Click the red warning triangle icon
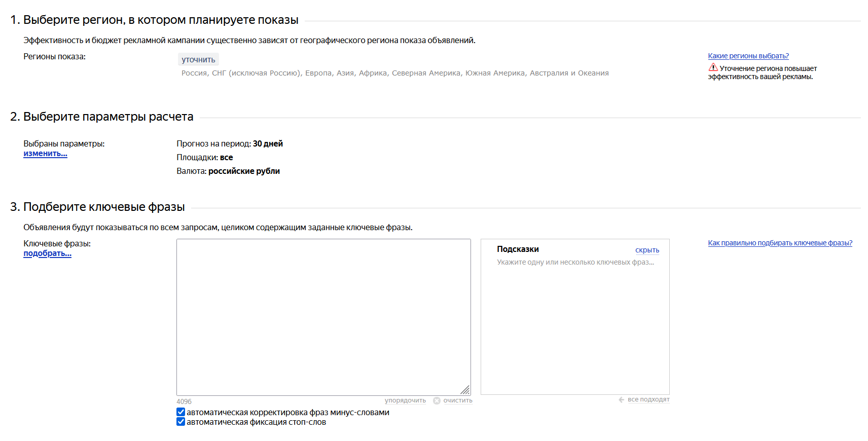This screenshot has height=441, width=868. point(713,67)
